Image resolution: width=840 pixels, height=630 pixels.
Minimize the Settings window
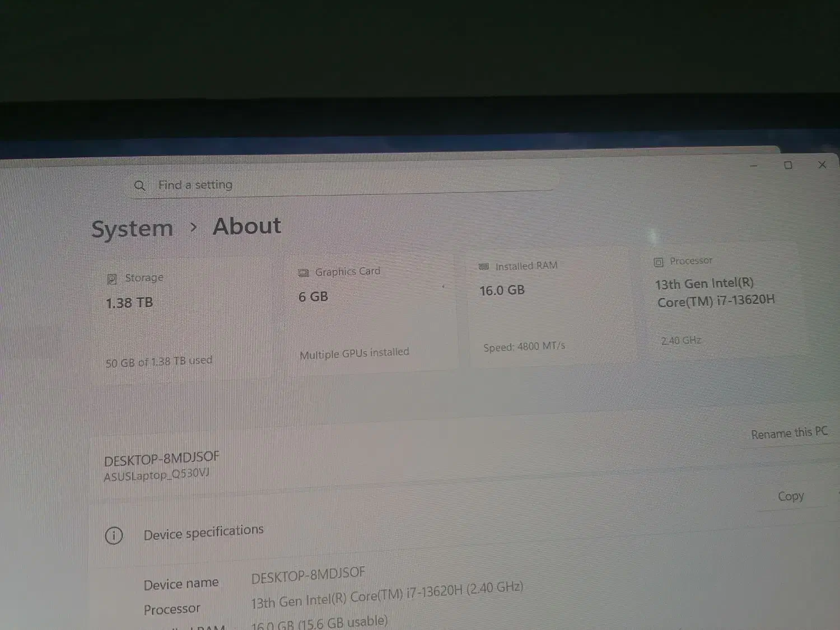click(754, 166)
